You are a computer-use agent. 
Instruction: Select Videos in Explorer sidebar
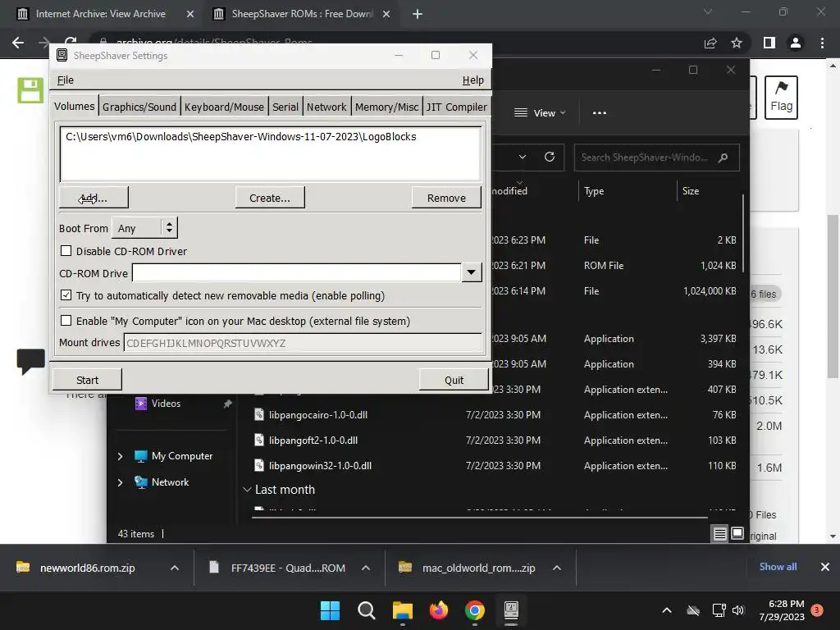click(166, 404)
